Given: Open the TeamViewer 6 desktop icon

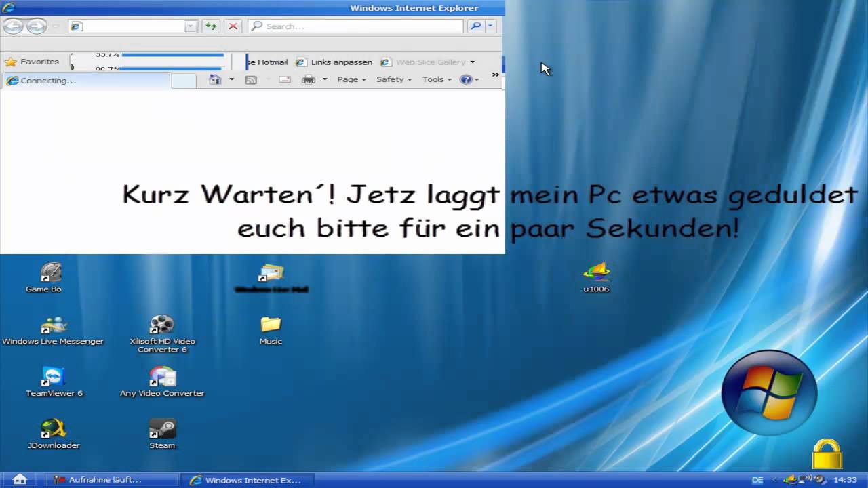Looking at the screenshot, I should coord(54,382).
